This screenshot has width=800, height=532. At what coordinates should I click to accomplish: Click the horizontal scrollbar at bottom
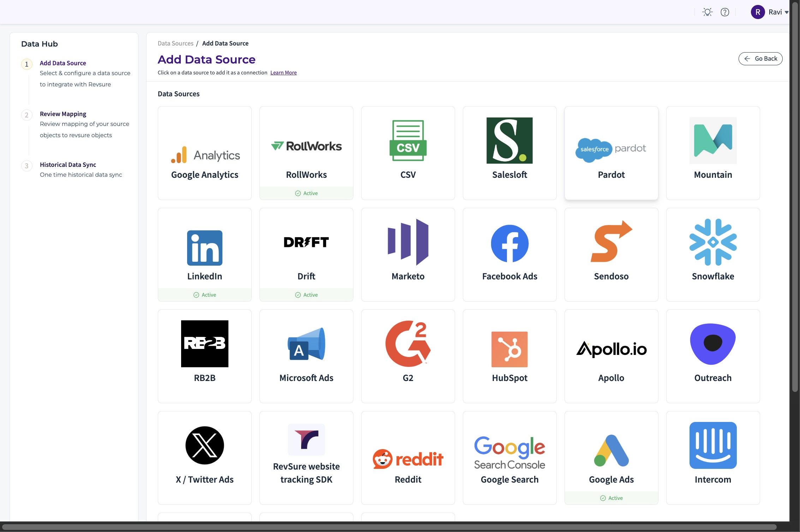[x=388, y=527]
